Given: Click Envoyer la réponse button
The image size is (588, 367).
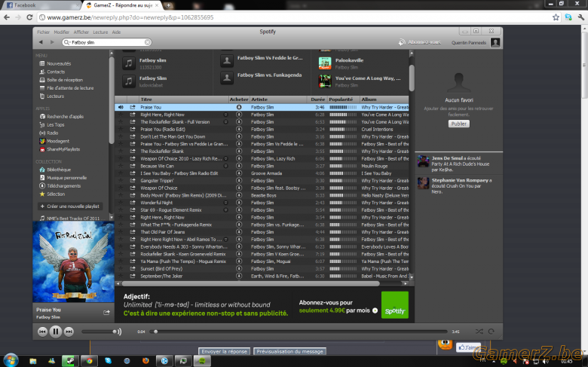Looking at the screenshot, I should (x=224, y=352).
